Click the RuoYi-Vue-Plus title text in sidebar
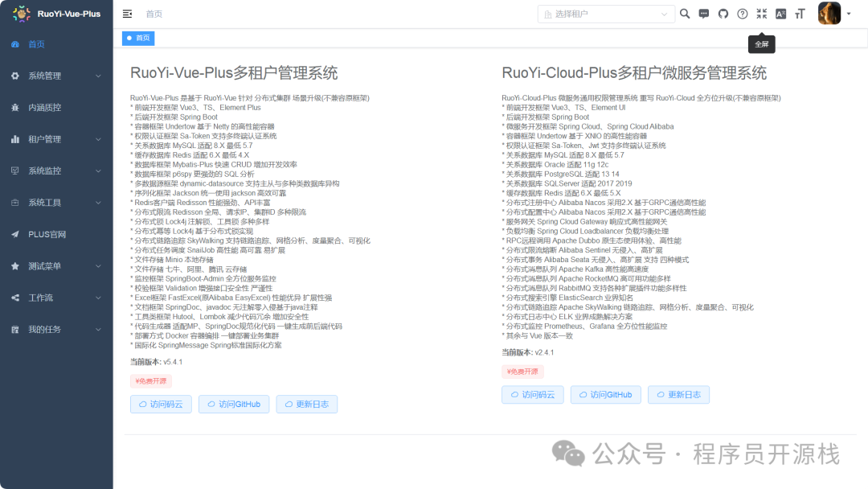The width and height of the screenshot is (868, 489). point(68,14)
